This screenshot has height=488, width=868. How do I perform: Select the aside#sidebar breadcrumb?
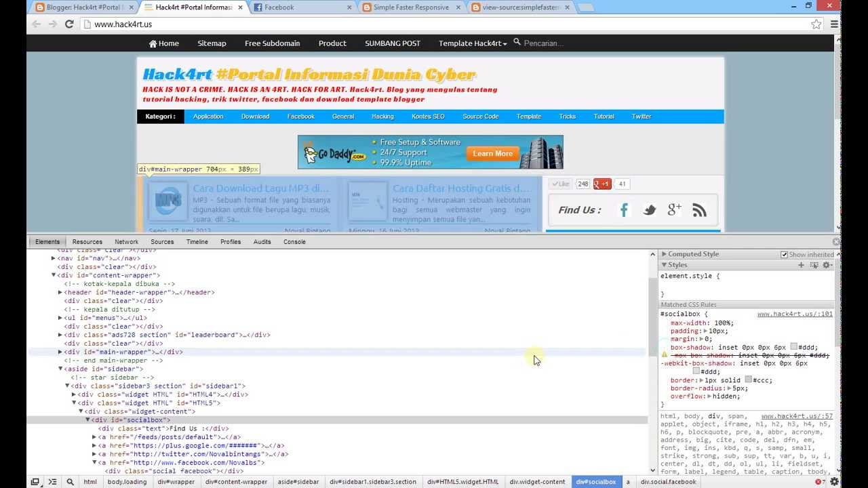[298, 482]
